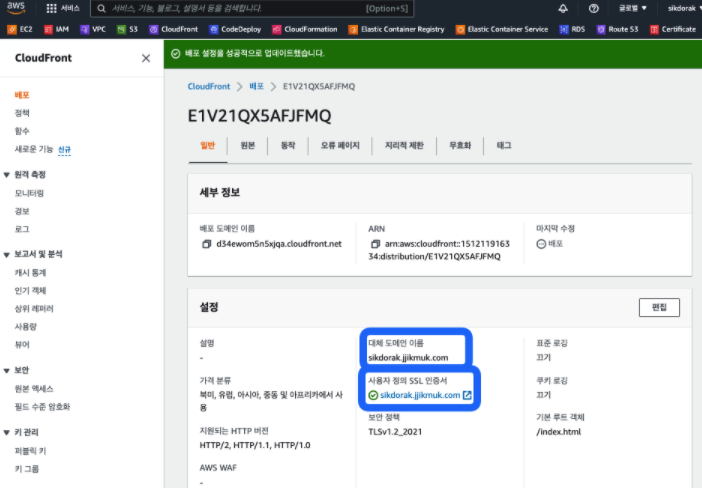The image size is (702, 488).
Task: Copy the distribution domain name
Action: click(x=206, y=244)
